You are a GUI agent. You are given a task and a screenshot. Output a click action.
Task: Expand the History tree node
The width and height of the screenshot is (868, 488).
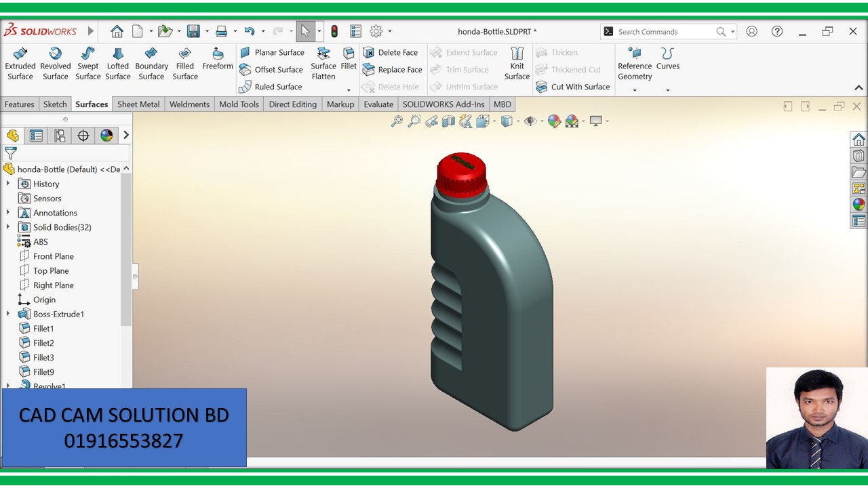[x=8, y=184]
